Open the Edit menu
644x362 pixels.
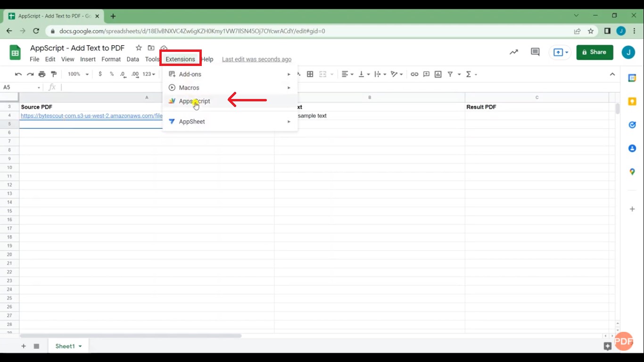50,59
